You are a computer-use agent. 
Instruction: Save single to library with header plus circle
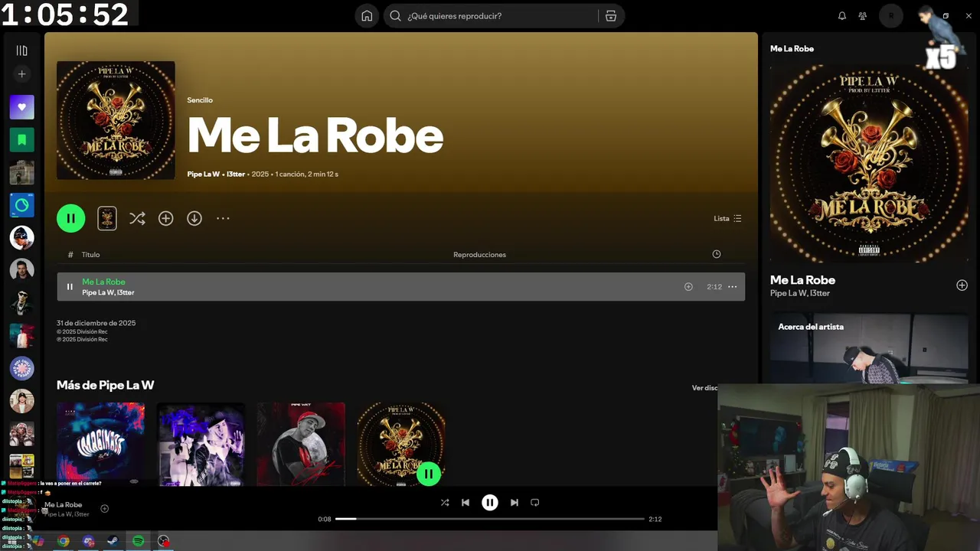pyautogui.click(x=165, y=218)
